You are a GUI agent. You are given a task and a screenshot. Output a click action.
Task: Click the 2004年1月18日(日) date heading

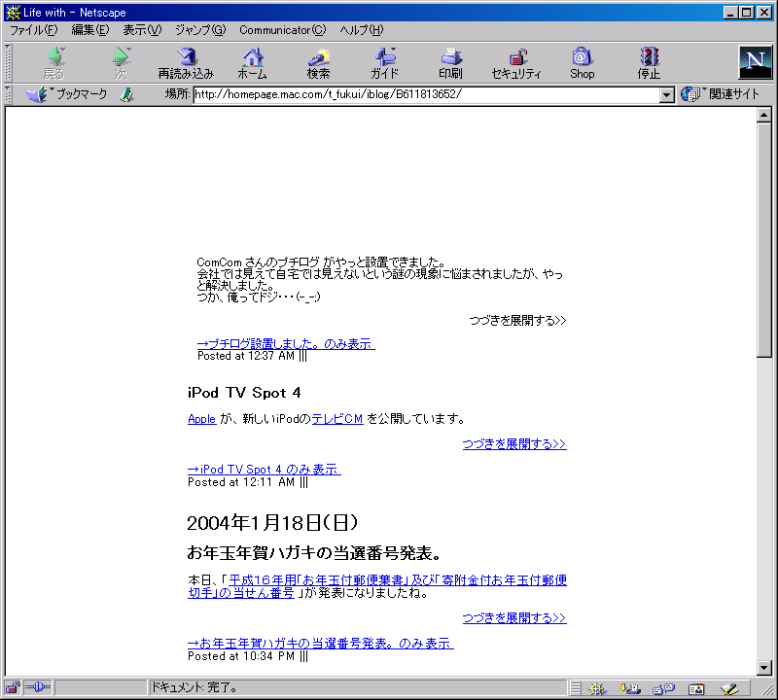(x=272, y=523)
